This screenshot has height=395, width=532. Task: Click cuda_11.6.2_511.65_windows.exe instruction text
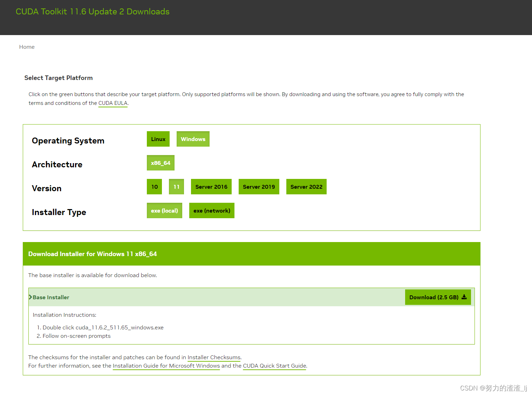(x=120, y=328)
